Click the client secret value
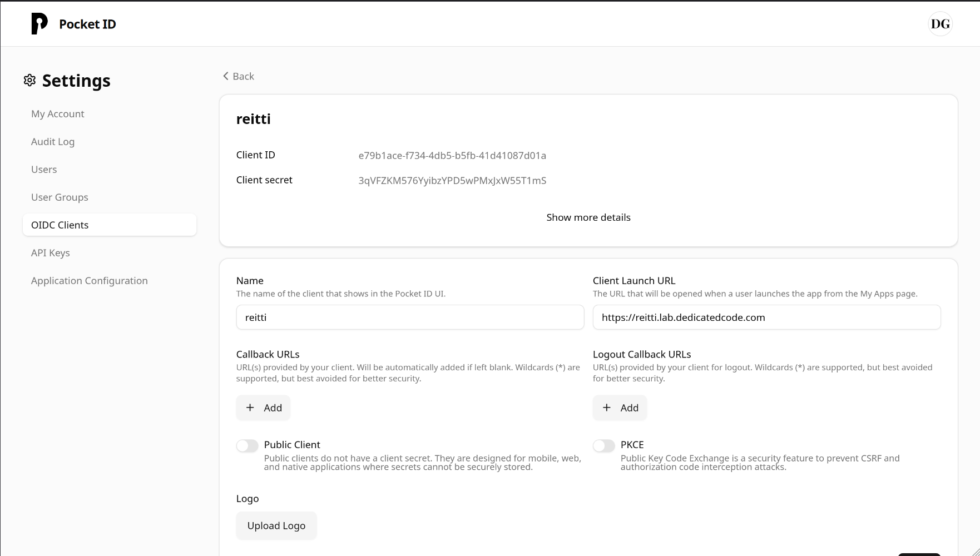The width and height of the screenshot is (980, 556). point(452,181)
